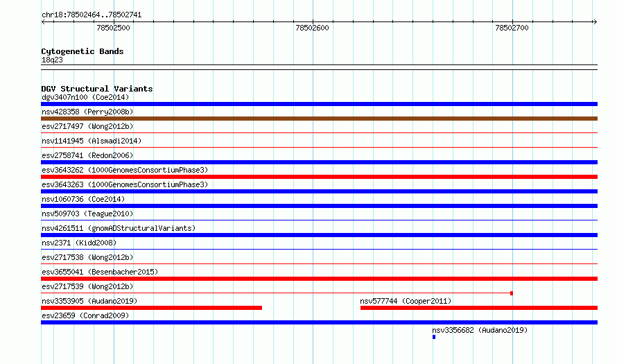This screenshot has height=364, width=617.
Task: Open esv3643263 (1000GenomesConsortiumPhase3) label
Action: point(125,184)
